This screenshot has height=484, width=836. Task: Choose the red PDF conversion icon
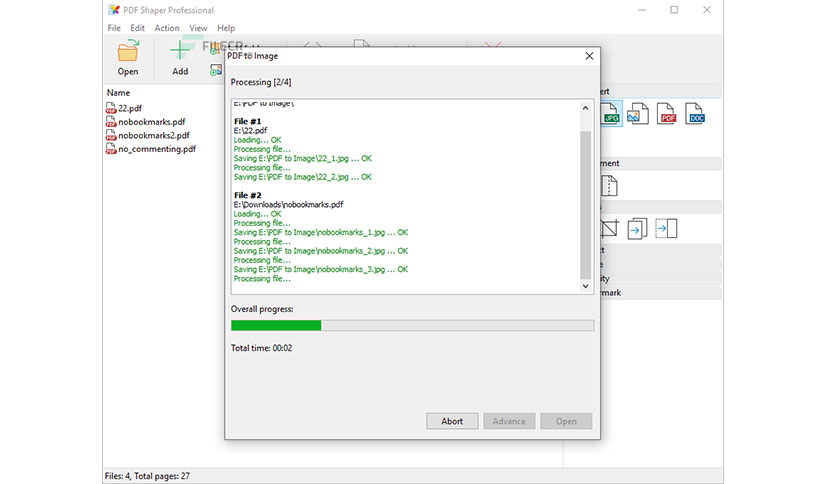pos(666,114)
